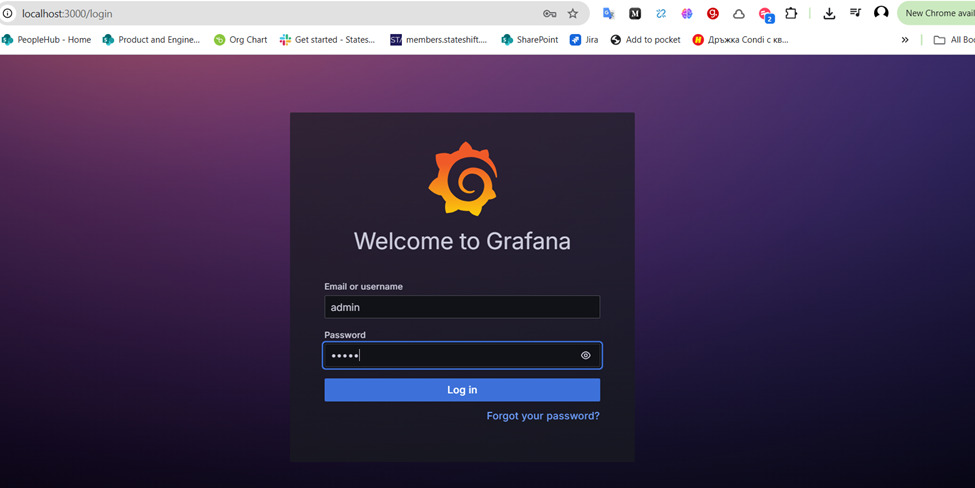Open Product and Engine... bookmark
This screenshot has height=488, width=975.
(152, 40)
